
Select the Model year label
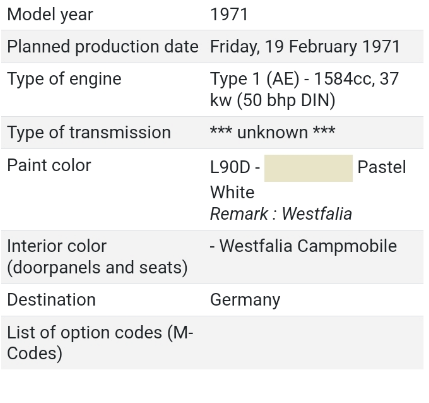[x=50, y=15]
